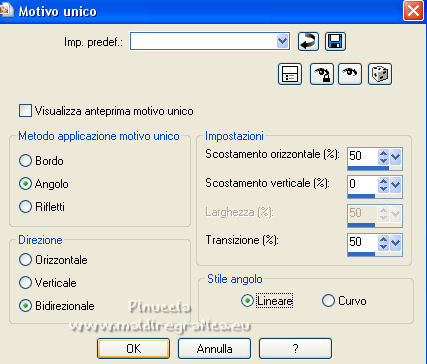Decrease Scostamento orizzontale with down spinner
Image resolution: width=427 pixels, height=364 pixels.
384,160
